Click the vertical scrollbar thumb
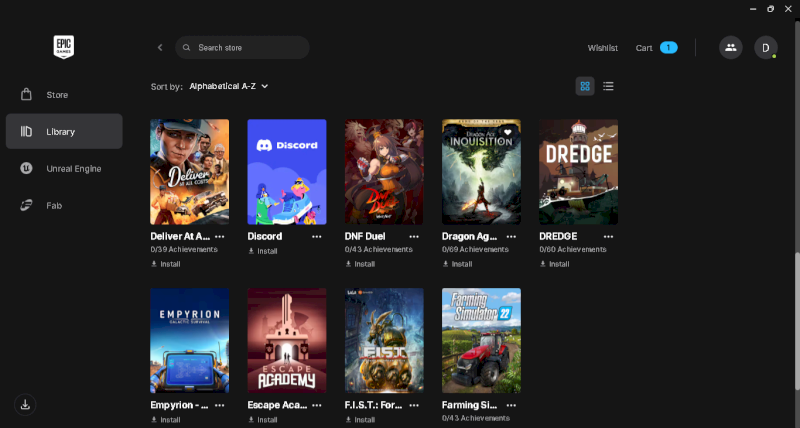Screen dimensions: 800x428 point(796,319)
